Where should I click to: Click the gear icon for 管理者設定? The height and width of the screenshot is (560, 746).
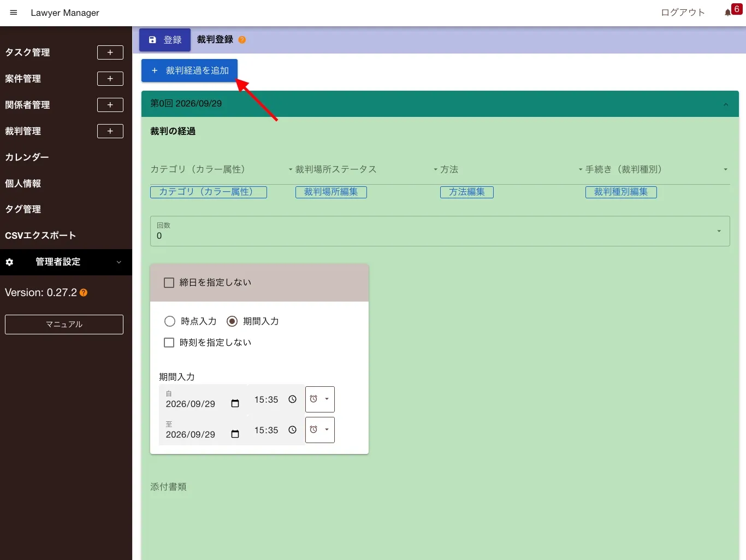pos(9,262)
